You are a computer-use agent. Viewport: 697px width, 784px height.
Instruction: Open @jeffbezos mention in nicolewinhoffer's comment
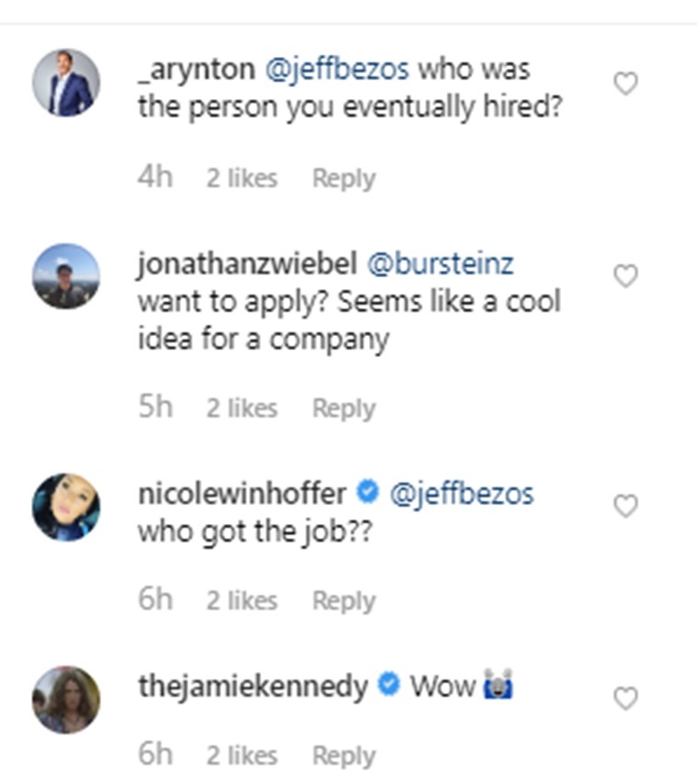[x=462, y=493]
